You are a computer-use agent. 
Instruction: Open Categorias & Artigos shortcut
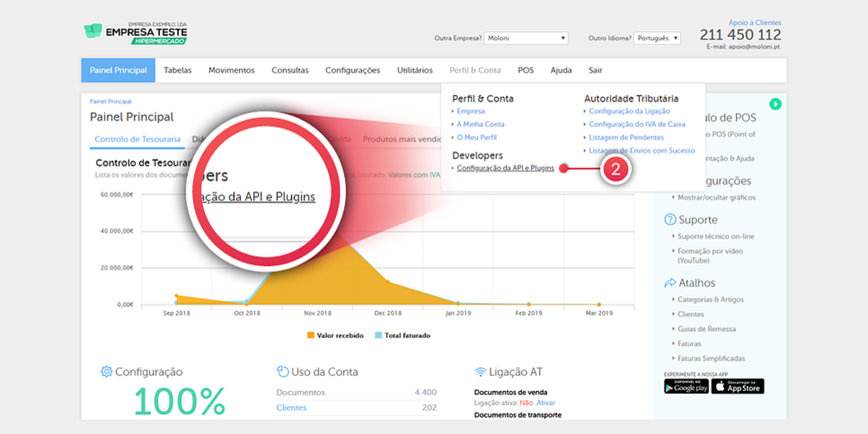pos(711,299)
